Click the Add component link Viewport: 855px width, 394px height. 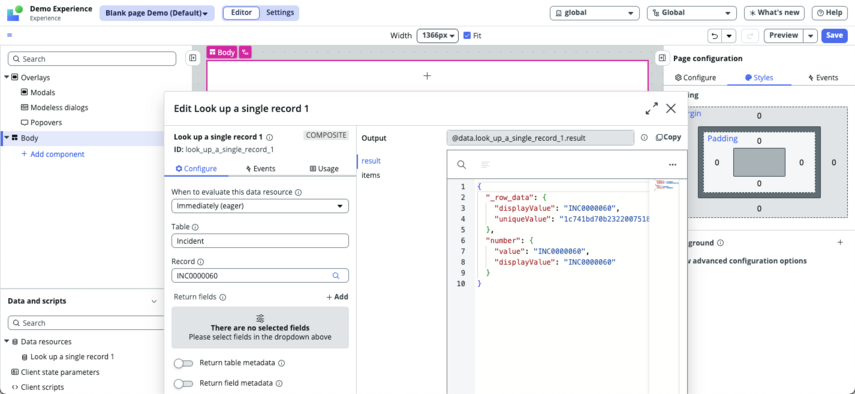53,154
